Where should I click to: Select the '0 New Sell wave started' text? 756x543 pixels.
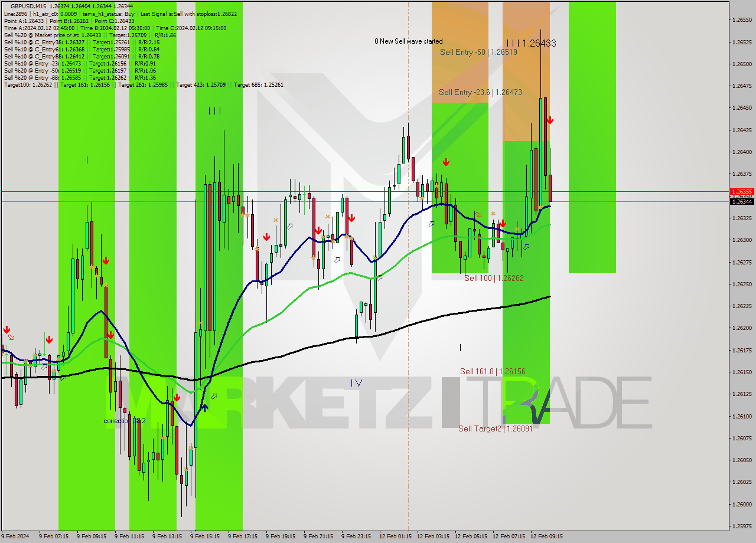click(409, 41)
